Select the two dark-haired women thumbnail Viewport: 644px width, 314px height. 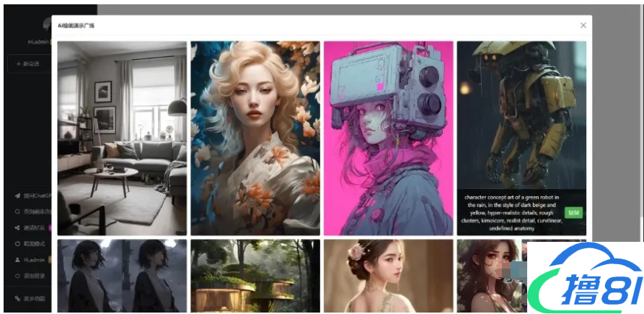pyautogui.click(x=122, y=276)
